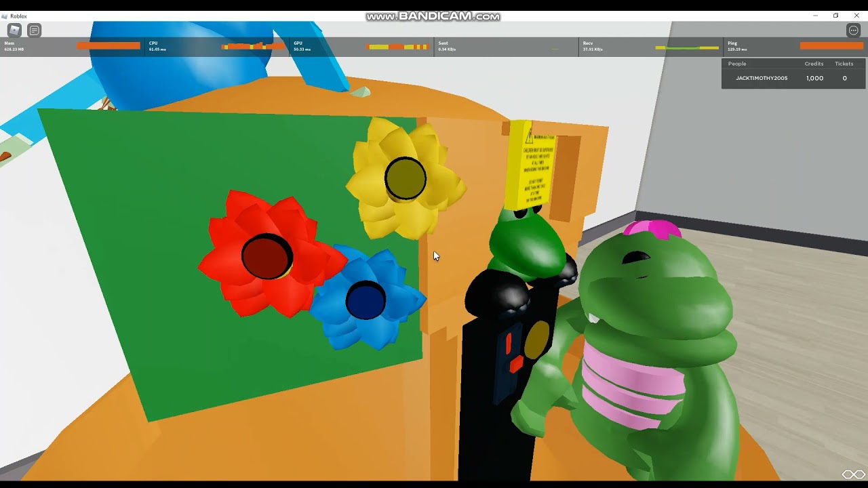Click the People column header
Image resolution: width=868 pixels, height=488 pixels.
coord(737,64)
